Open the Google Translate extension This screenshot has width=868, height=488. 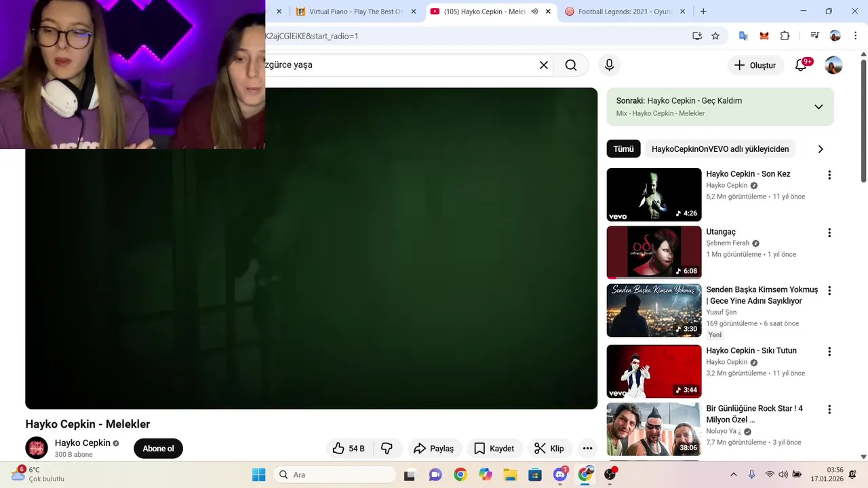(743, 36)
